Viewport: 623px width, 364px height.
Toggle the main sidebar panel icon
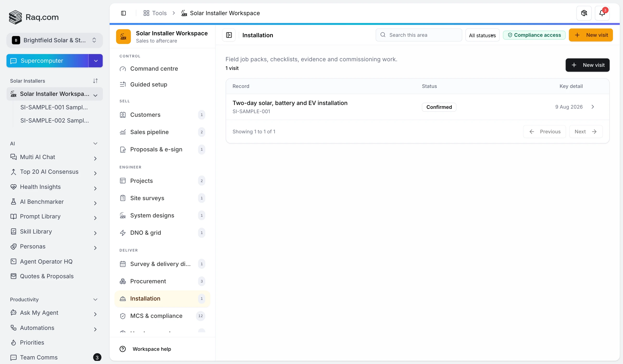click(x=123, y=13)
